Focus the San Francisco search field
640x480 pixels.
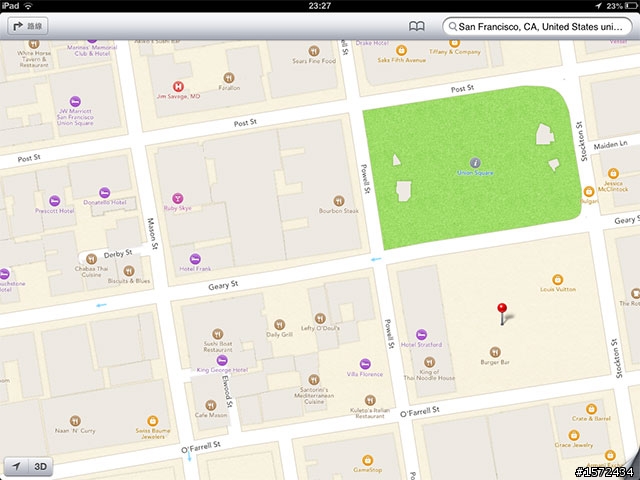(x=537, y=27)
